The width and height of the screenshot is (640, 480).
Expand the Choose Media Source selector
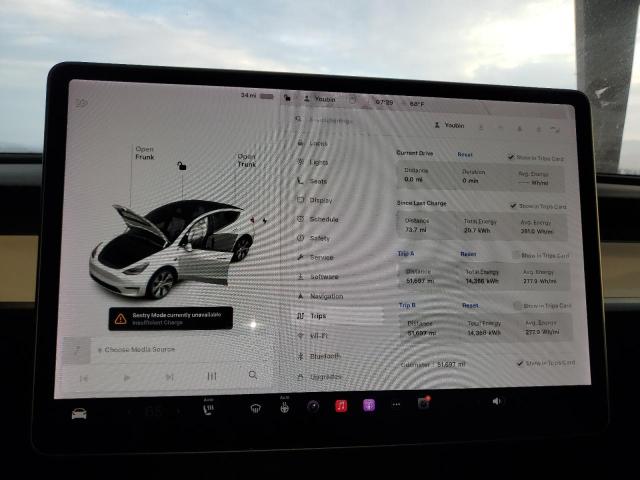(140, 350)
